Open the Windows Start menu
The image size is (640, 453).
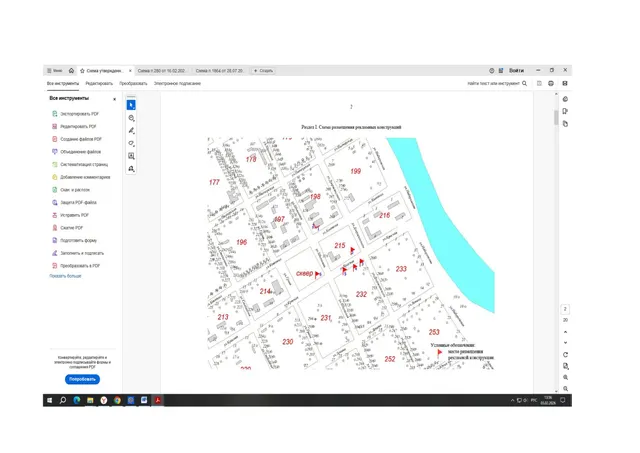coord(49,400)
